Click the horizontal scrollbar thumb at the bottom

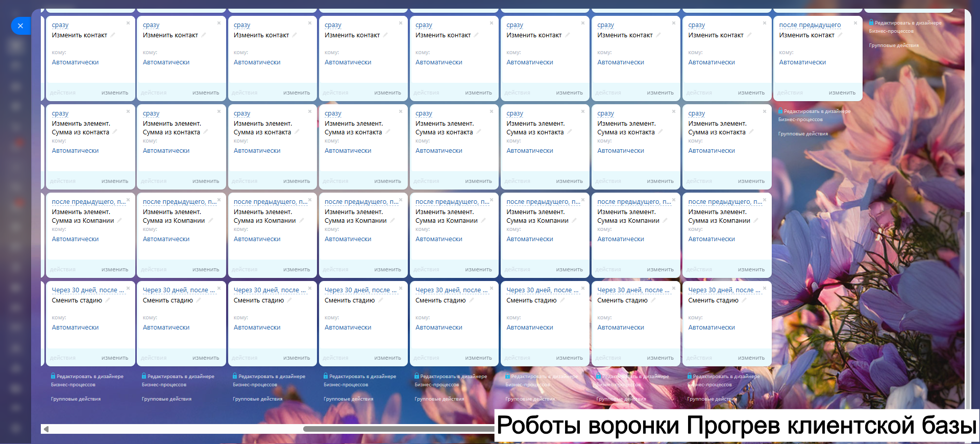pos(399,429)
